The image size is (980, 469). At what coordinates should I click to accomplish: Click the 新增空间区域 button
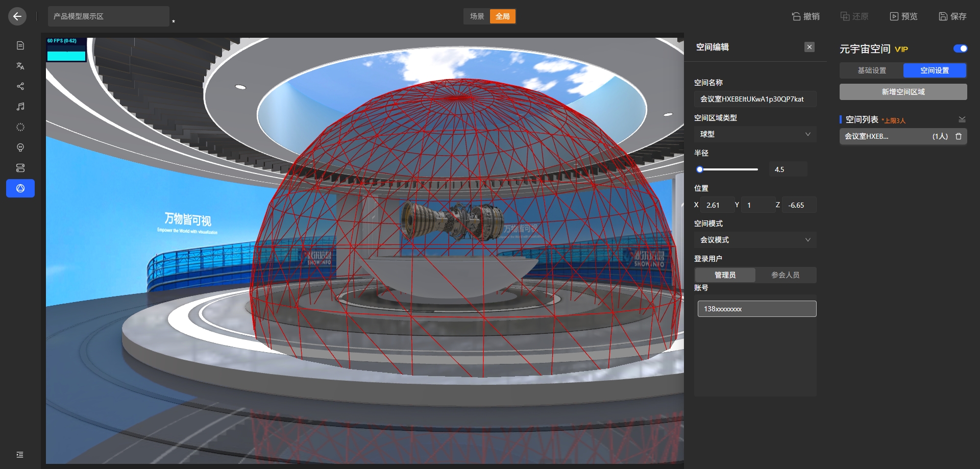click(x=903, y=92)
